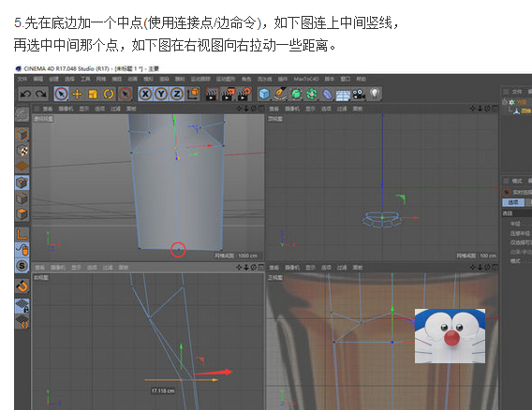
Task: Switch to Points mode in left sidebar
Action: 22,183
